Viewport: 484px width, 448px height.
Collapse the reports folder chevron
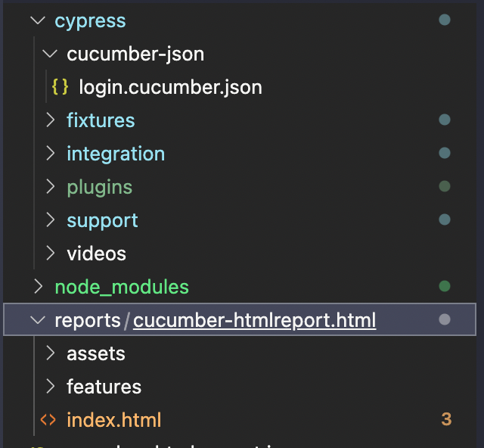38,320
